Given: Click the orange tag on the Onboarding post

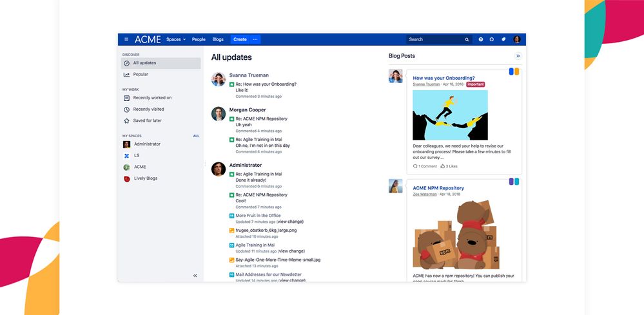Looking at the screenshot, I should click(516, 72).
